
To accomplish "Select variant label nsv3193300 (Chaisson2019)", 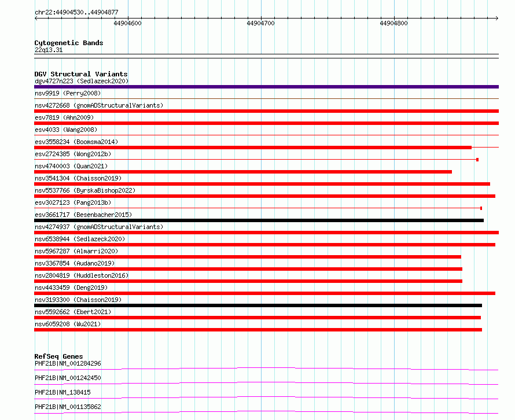I will tap(78, 300).
